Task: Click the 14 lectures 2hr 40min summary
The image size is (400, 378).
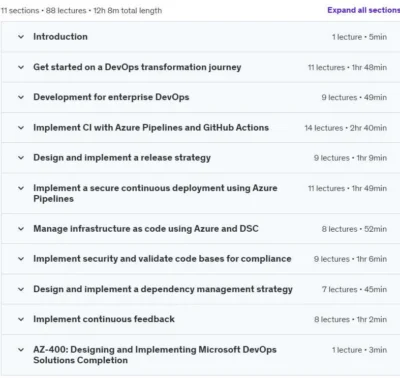Action: tap(346, 128)
